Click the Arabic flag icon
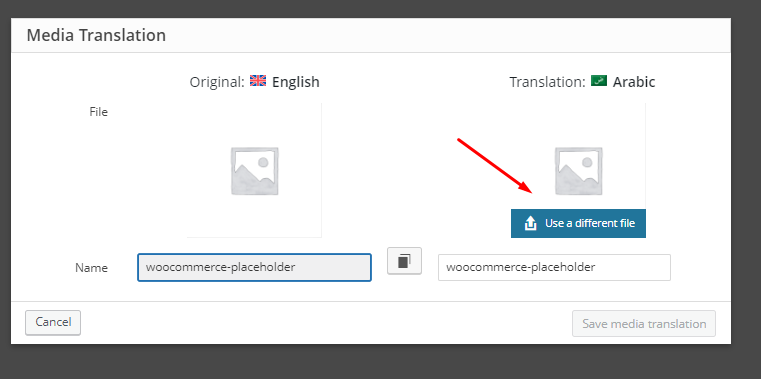The width and height of the screenshot is (761, 379). click(599, 81)
